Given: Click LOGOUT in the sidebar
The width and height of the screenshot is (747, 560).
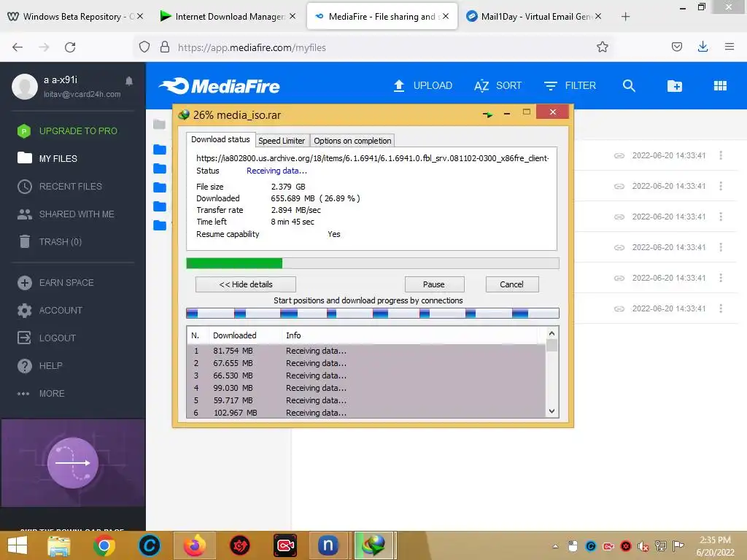Looking at the screenshot, I should point(47,338).
